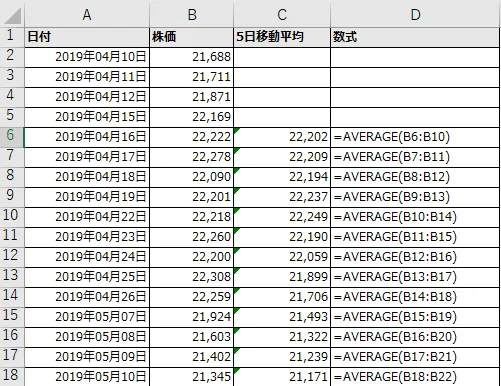Select the date cell 2019年04月22日
501x386 pixels.
(x=87, y=217)
